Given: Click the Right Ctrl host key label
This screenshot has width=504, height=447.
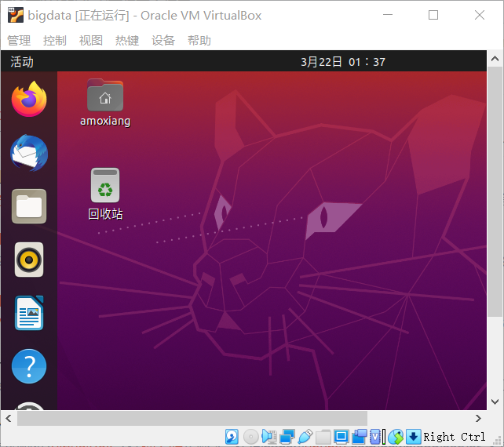Looking at the screenshot, I should pos(455,437).
